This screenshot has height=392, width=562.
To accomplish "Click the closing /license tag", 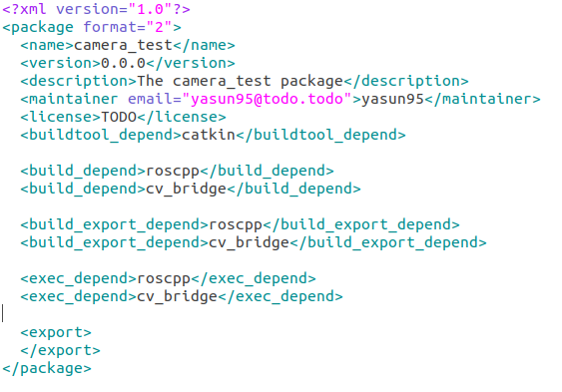I will pyautogui.click(x=182, y=117).
